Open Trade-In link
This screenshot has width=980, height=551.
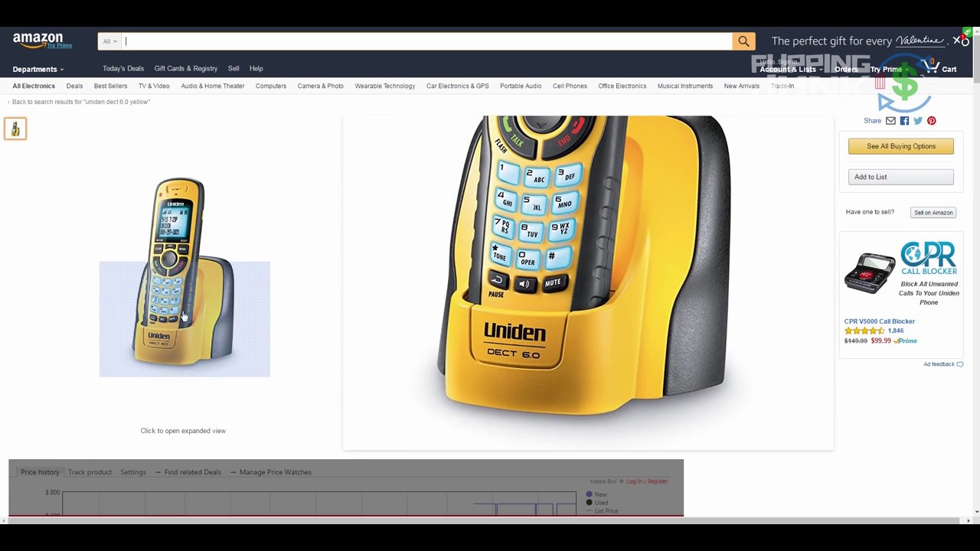[782, 86]
